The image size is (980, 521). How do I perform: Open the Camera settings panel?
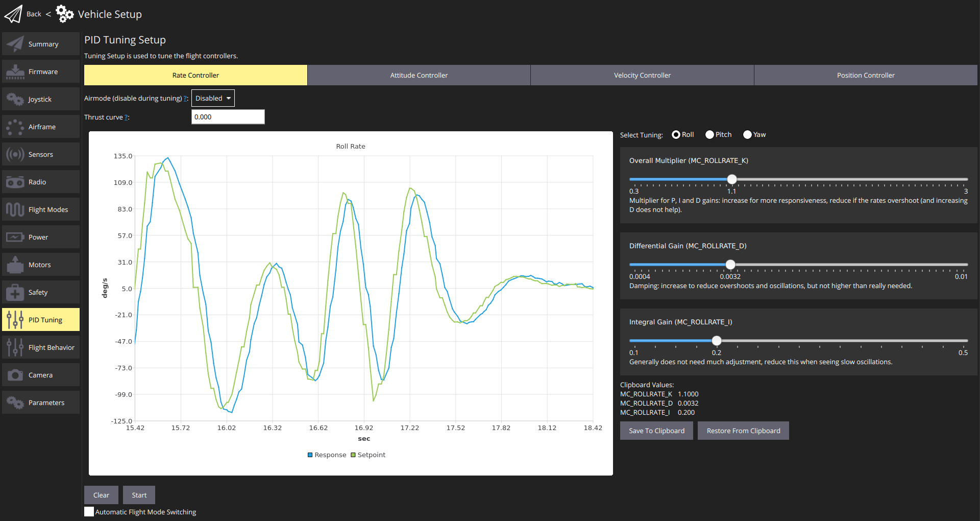point(41,374)
